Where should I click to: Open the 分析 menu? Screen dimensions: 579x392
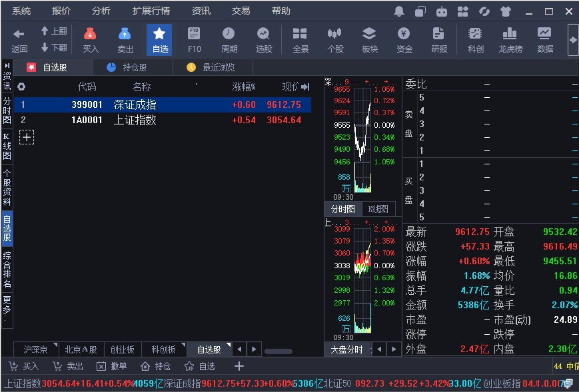tap(101, 11)
